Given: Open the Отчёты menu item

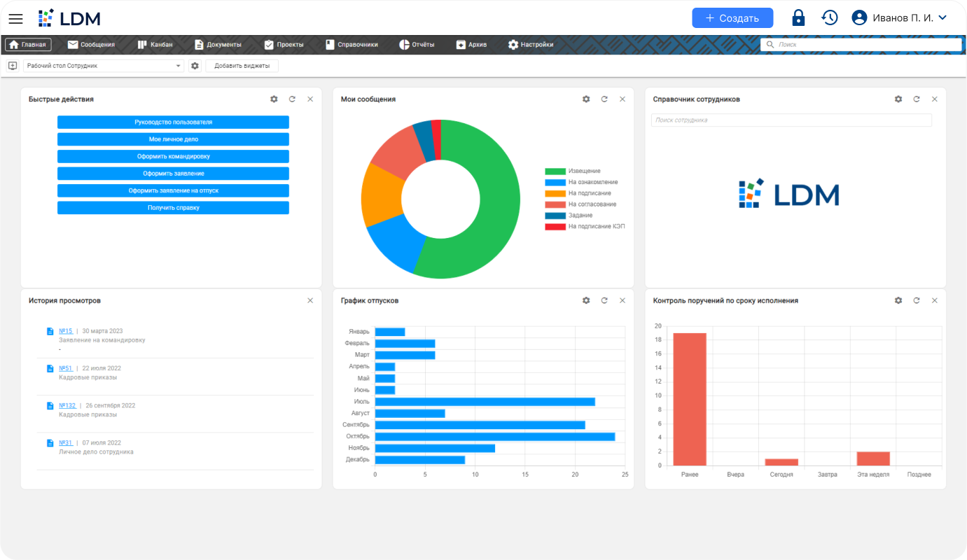Looking at the screenshot, I should (x=417, y=45).
